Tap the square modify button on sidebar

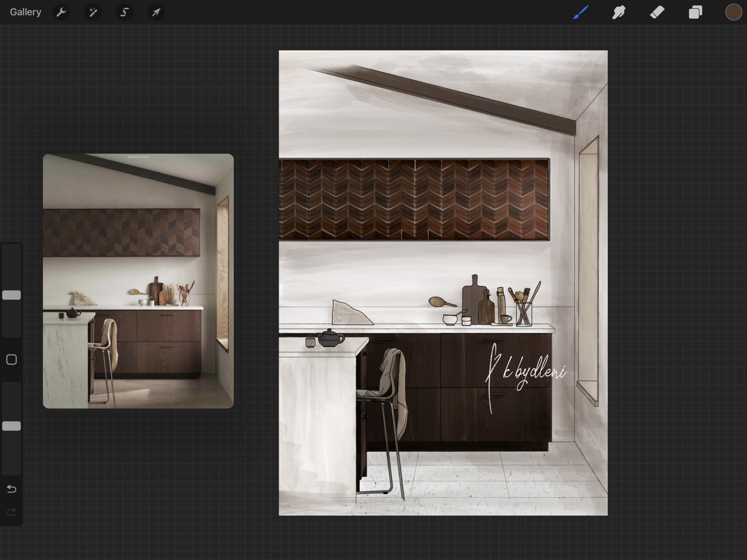(12, 360)
